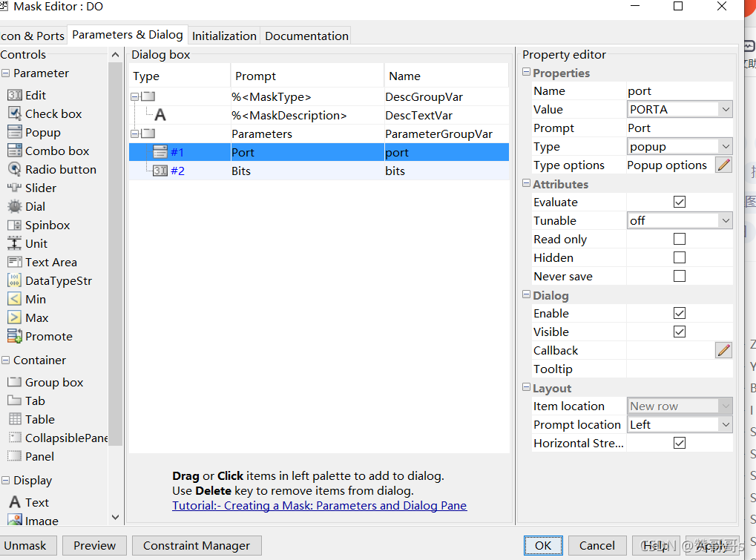Open the Prompt location dropdown
This screenshot has width=756, height=560.
click(x=680, y=424)
